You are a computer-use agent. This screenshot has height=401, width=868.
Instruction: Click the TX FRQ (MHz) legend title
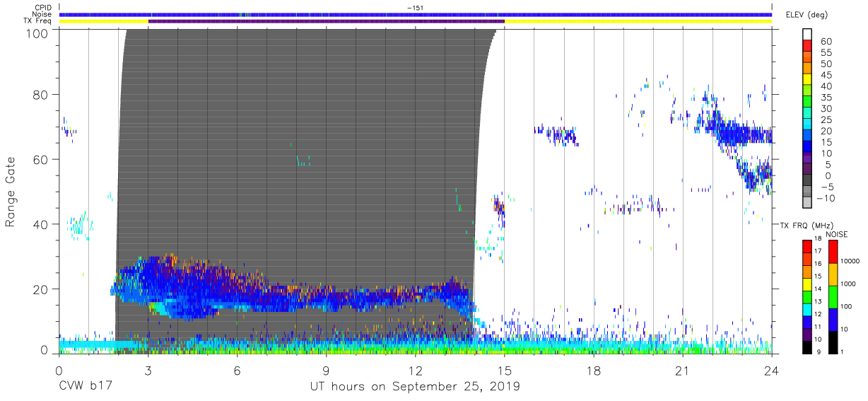[807, 225]
